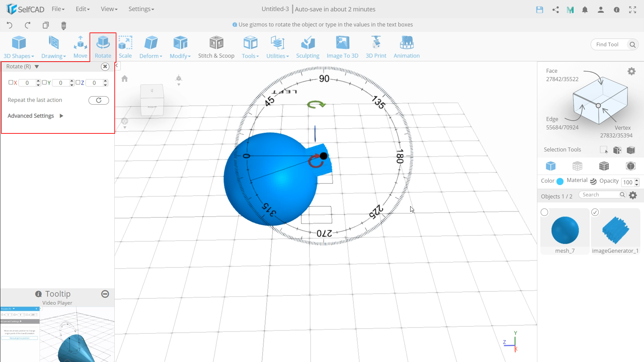The height and width of the screenshot is (362, 644).
Task: Open the Animation tool
Action: (407, 47)
